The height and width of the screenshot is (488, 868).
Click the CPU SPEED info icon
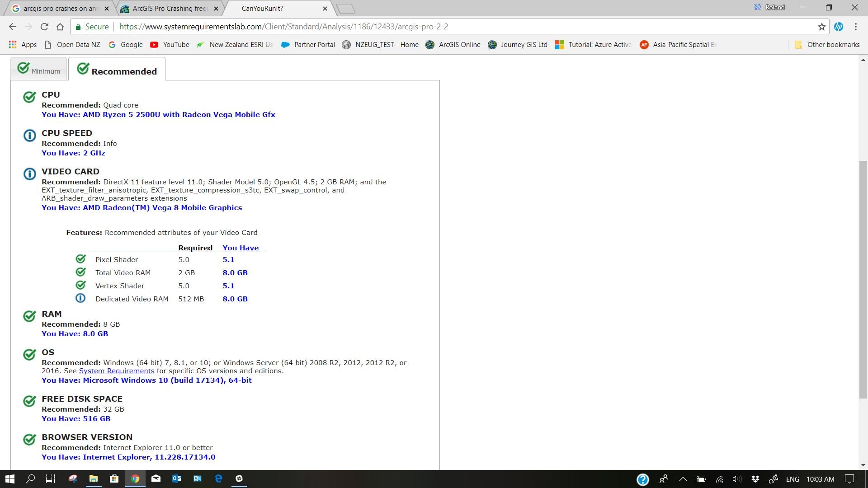point(29,136)
